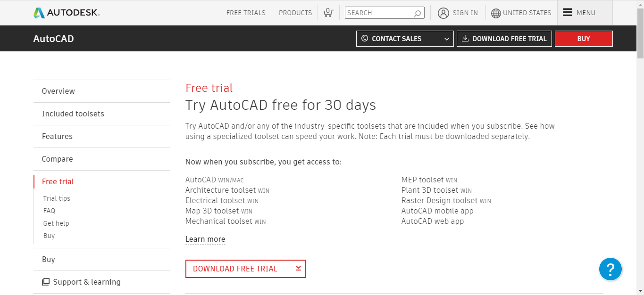Click into the Search field
The height and width of the screenshot is (295, 644).
click(379, 13)
